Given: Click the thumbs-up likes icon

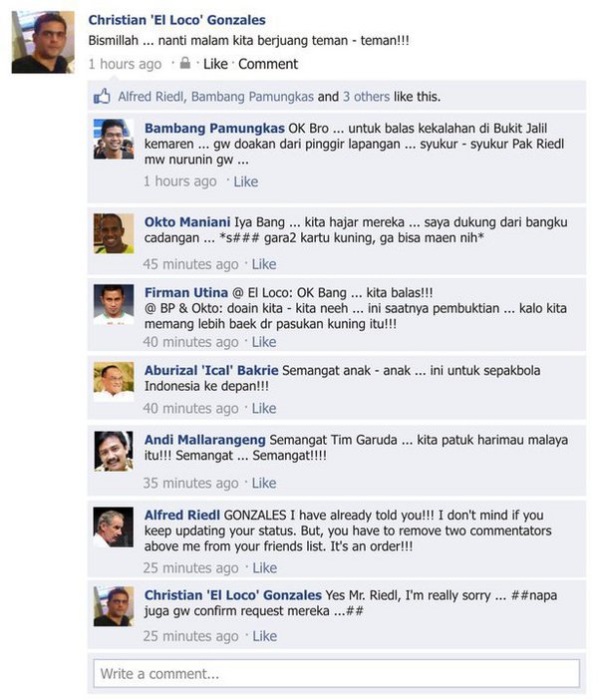Looking at the screenshot, I should click(x=102, y=96).
